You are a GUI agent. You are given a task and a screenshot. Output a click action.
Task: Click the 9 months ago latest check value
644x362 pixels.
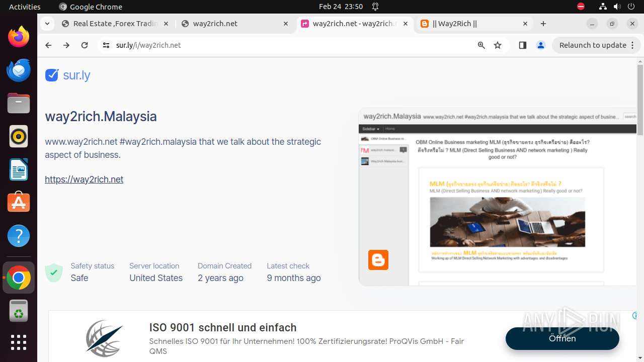click(x=294, y=278)
